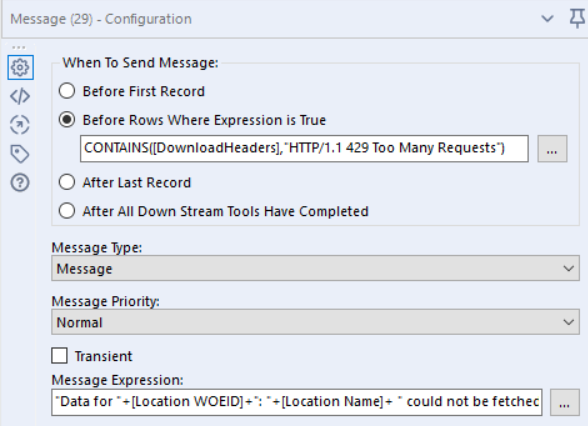Select Before First Record option
588x426 pixels.
click(x=67, y=91)
